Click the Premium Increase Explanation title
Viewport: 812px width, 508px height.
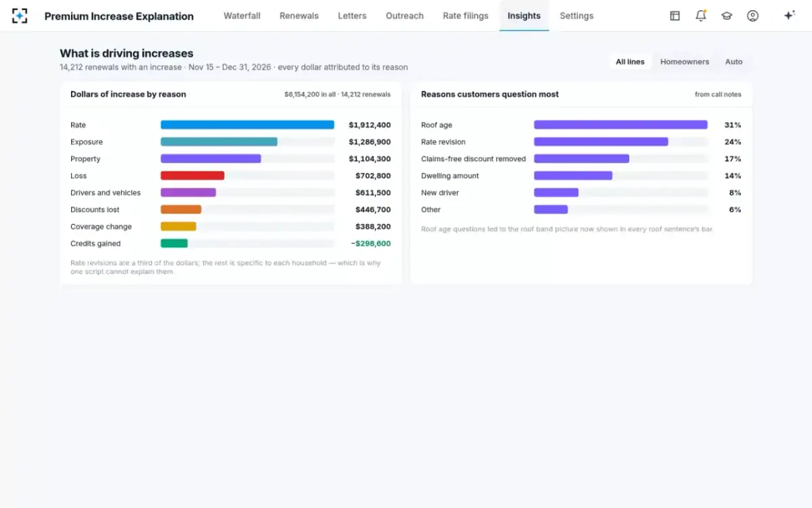119,16
